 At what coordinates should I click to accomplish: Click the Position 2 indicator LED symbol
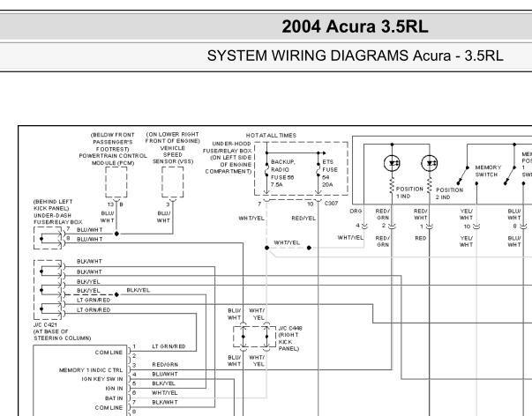coord(429,163)
